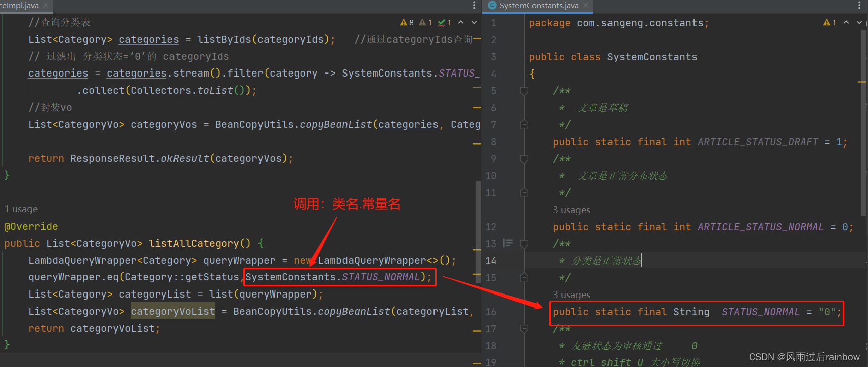
Task: Show 3 usages of STATUS_NORMAL
Action: (571, 295)
